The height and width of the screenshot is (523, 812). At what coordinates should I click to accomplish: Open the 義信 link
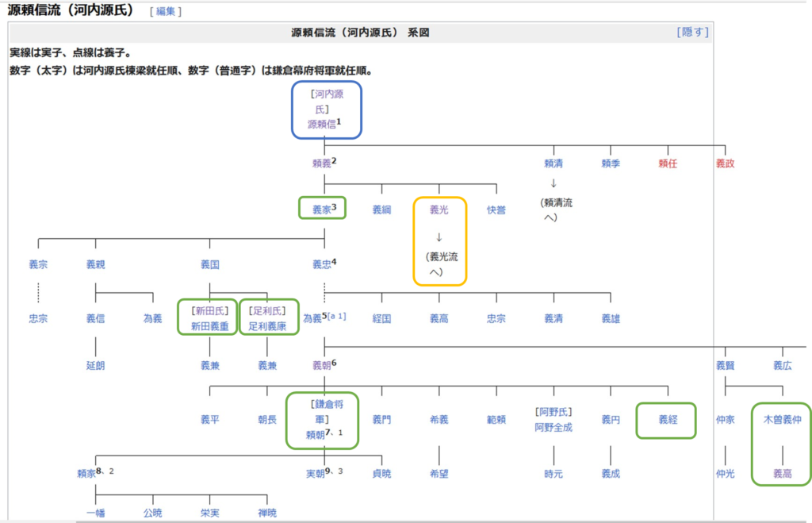point(95,318)
